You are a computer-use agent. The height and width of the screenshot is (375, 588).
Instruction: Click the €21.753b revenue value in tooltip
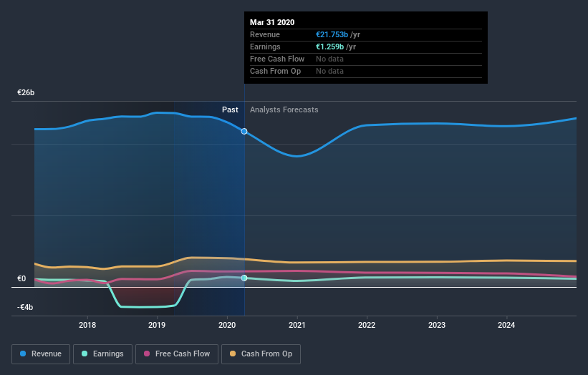pyautogui.click(x=332, y=34)
